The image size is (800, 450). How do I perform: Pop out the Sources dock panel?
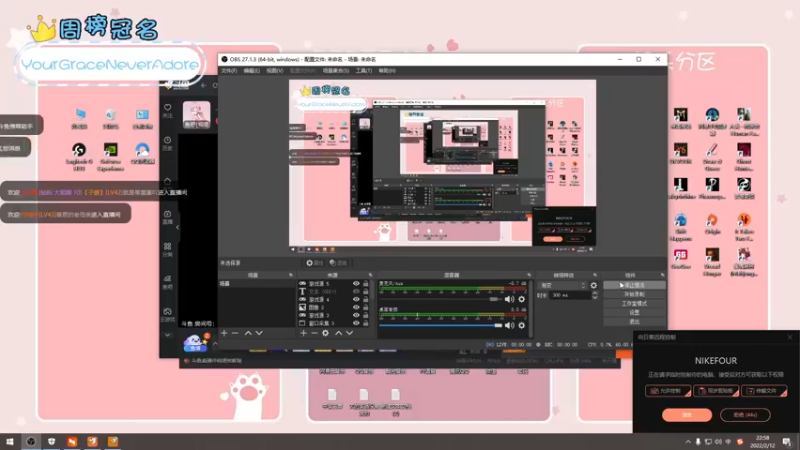pyautogui.click(x=370, y=275)
